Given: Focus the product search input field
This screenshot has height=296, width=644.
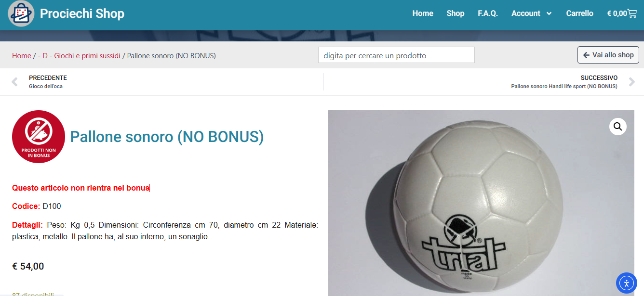Looking at the screenshot, I should pyautogui.click(x=396, y=55).
